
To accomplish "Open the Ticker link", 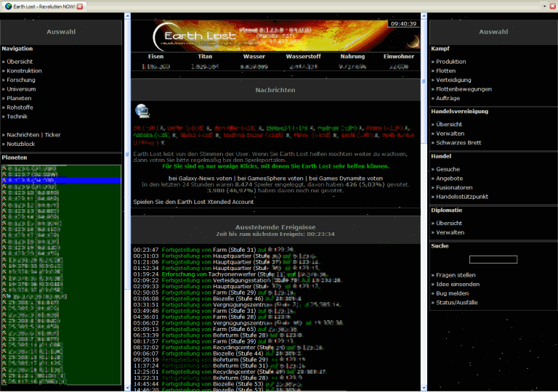I will coord(52,135).
